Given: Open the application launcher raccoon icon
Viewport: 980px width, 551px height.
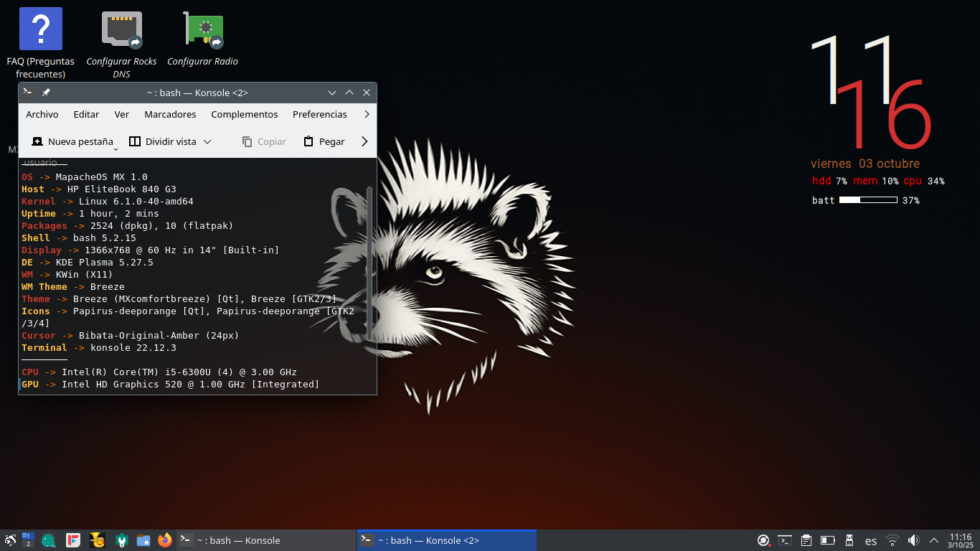Looking at the screenshot, I should (x=10, y=540).
